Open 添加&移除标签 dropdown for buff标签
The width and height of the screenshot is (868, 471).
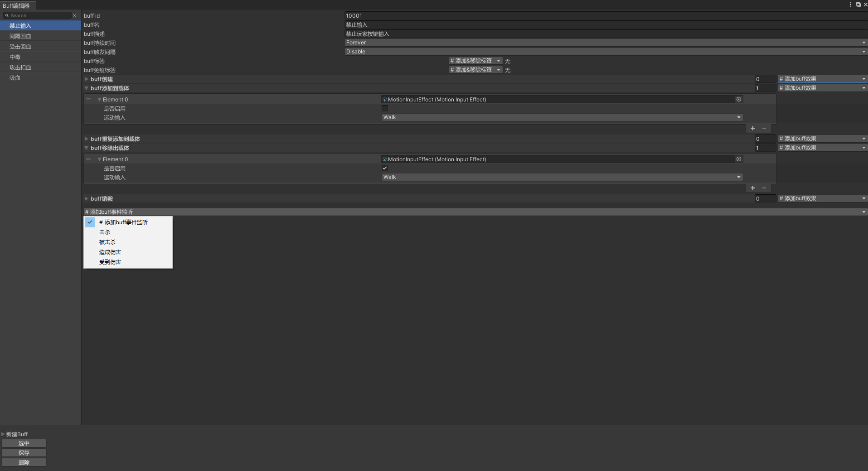click(475, 61)
